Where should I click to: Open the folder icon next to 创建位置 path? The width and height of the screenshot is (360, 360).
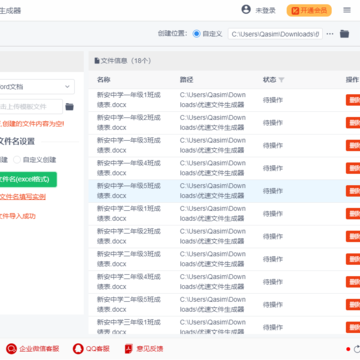[x=344, y=34]
